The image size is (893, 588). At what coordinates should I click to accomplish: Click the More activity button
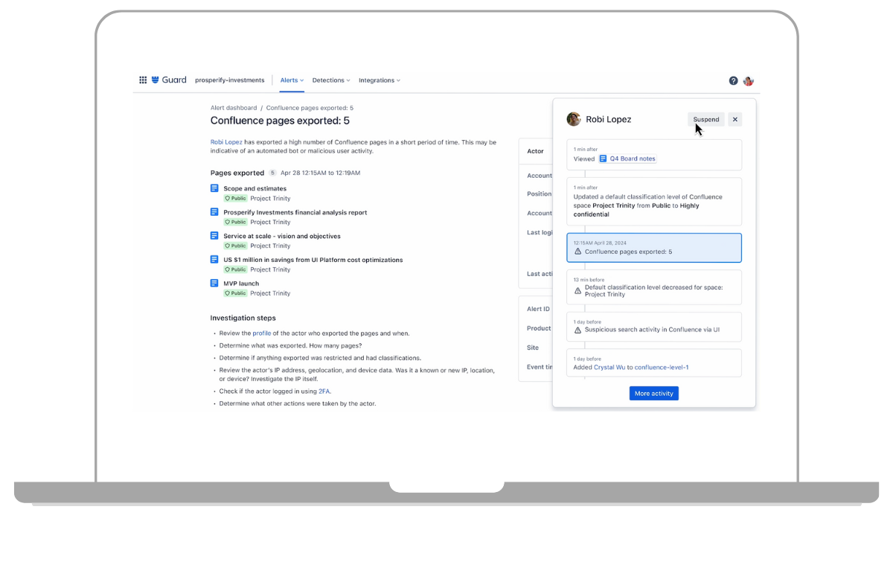tap(653, 393)
